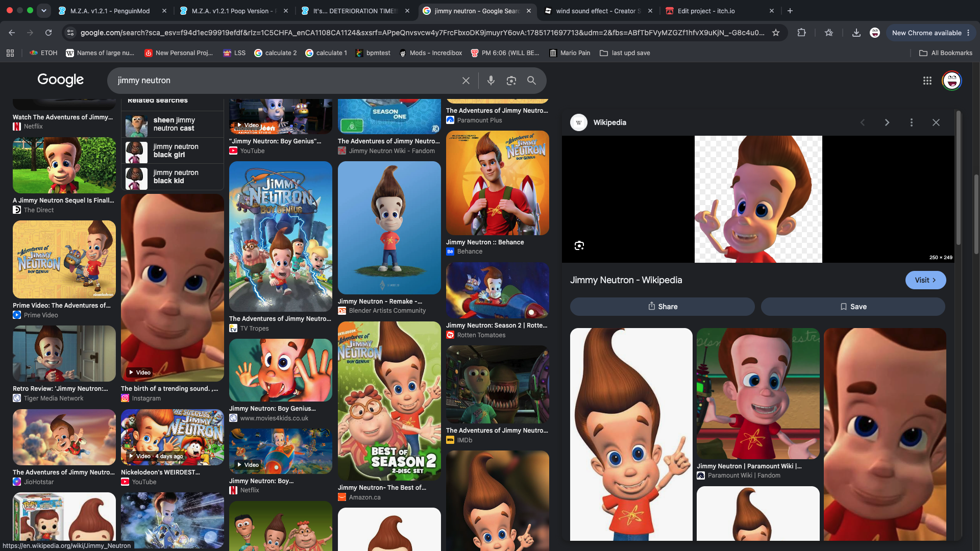View site information for google.com
The image size is (980, 551).
coord(70,33)
